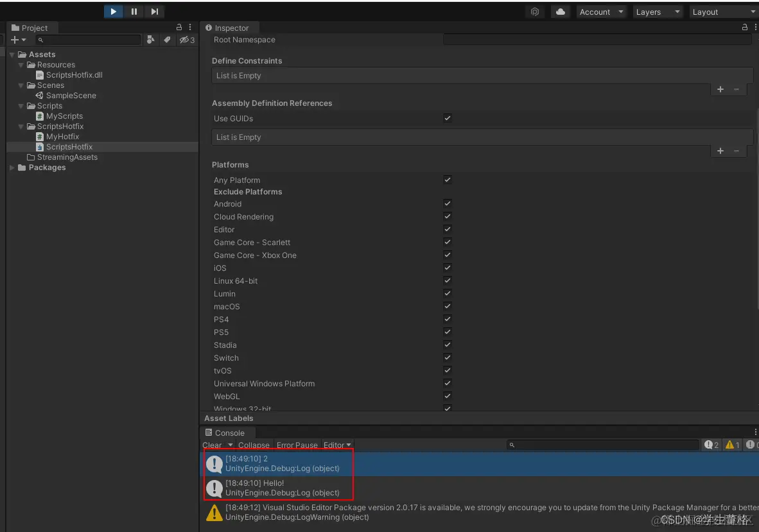Toggle Any Platform checkbox
Viewport: 759px width, 532px height.
448,180
